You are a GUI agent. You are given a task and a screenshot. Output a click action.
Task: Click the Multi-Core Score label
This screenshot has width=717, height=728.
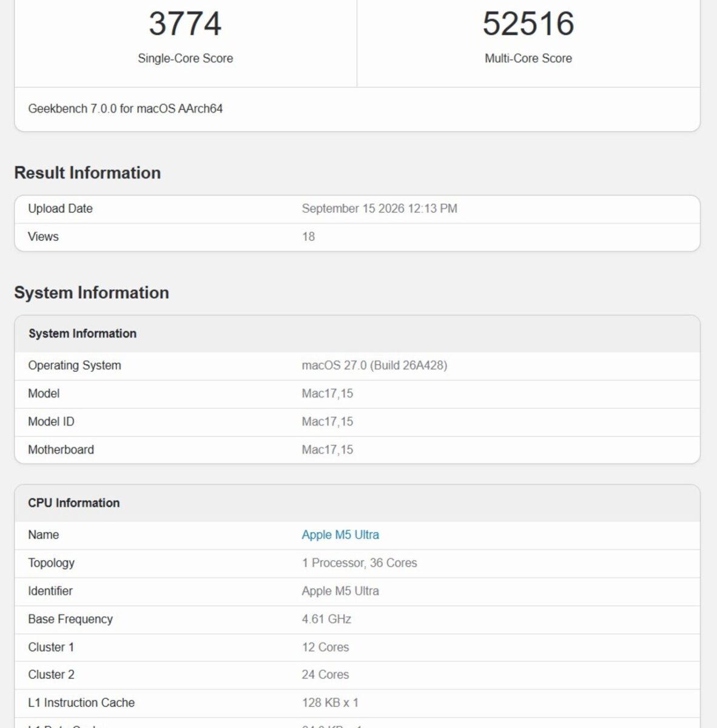(528, 58)
